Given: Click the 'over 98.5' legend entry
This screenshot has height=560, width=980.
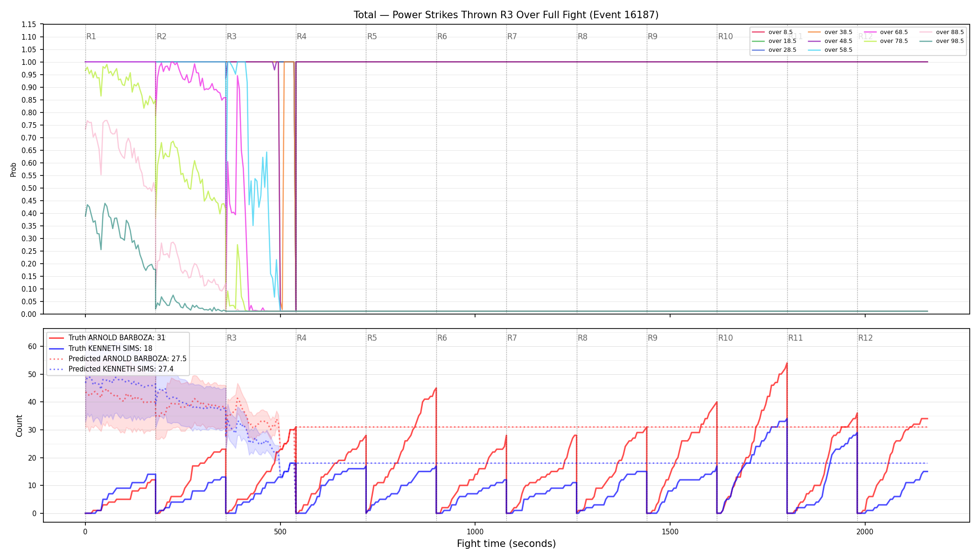Looking at the screenshot, I should 942,41.
